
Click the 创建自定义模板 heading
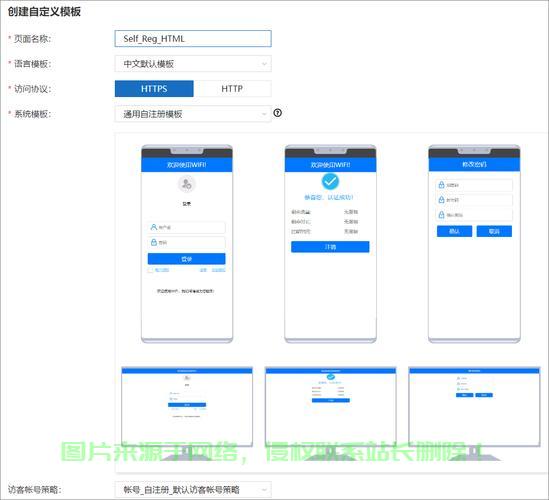click(44, 12)
